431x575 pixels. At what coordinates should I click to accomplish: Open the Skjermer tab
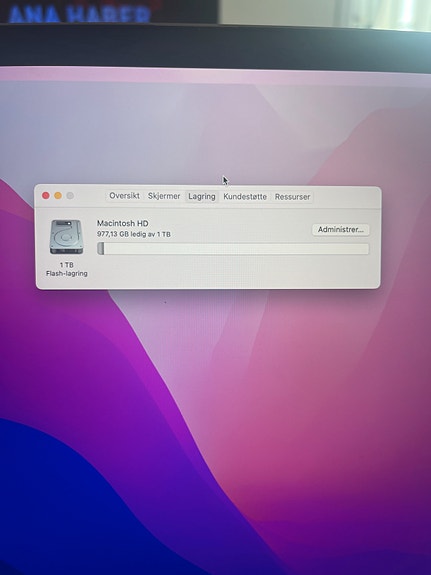[164, 196]
